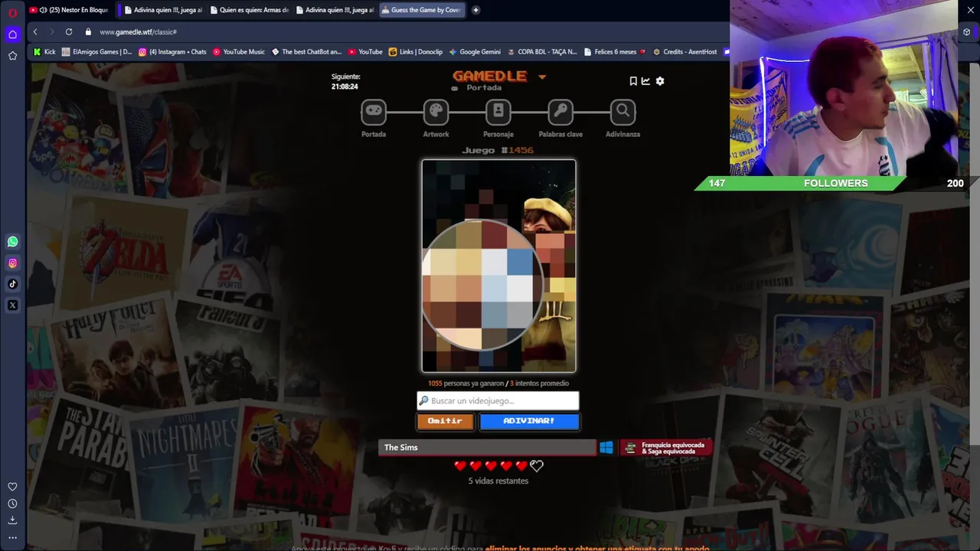Reload the page

coord(69,31)
